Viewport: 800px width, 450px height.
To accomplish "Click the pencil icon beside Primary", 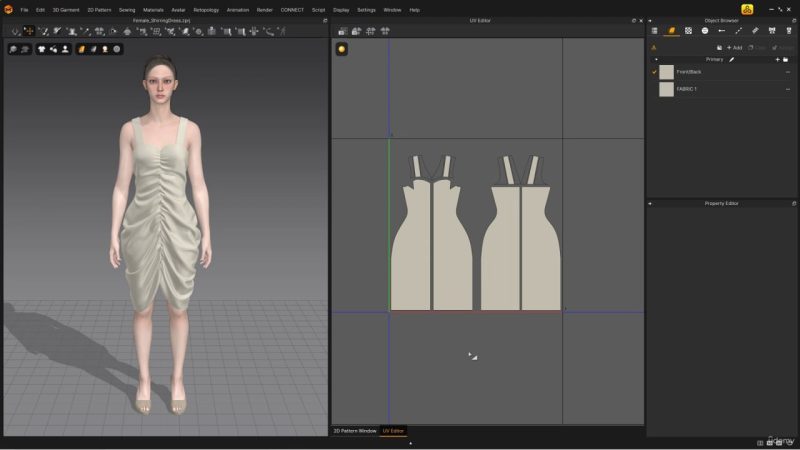I will (731, 59).
